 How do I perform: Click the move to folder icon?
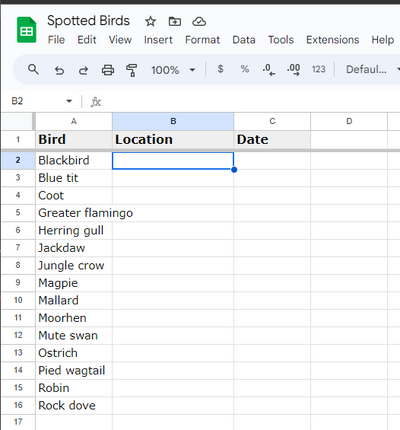pyautogui.click(x=175, y=22)
